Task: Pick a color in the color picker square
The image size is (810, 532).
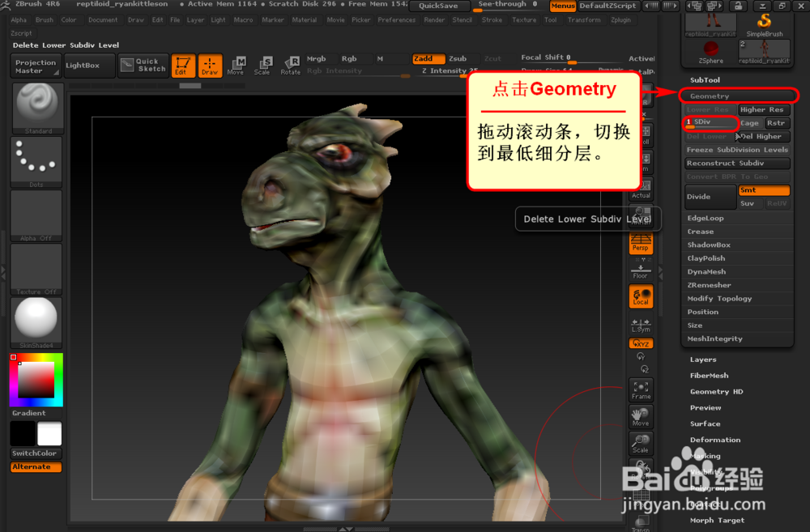Action: tap(36, 380)
